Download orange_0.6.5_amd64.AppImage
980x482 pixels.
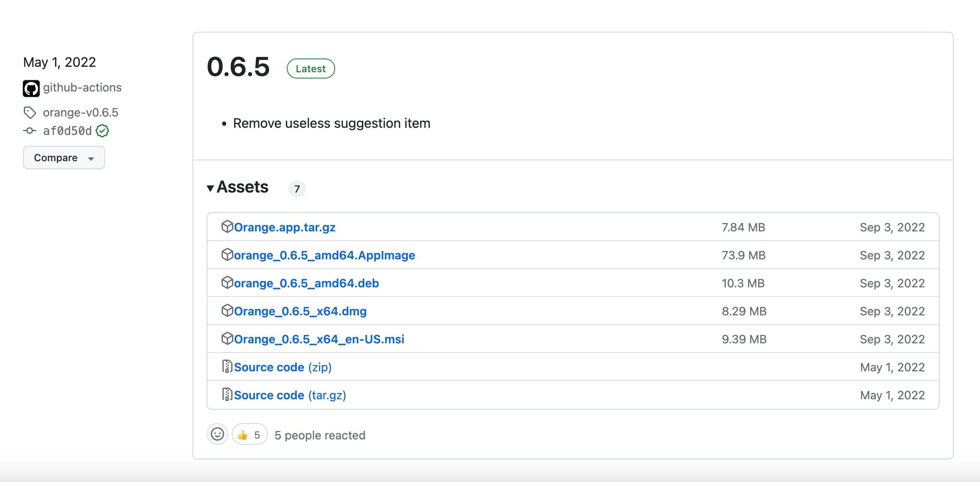click(324, 255)
